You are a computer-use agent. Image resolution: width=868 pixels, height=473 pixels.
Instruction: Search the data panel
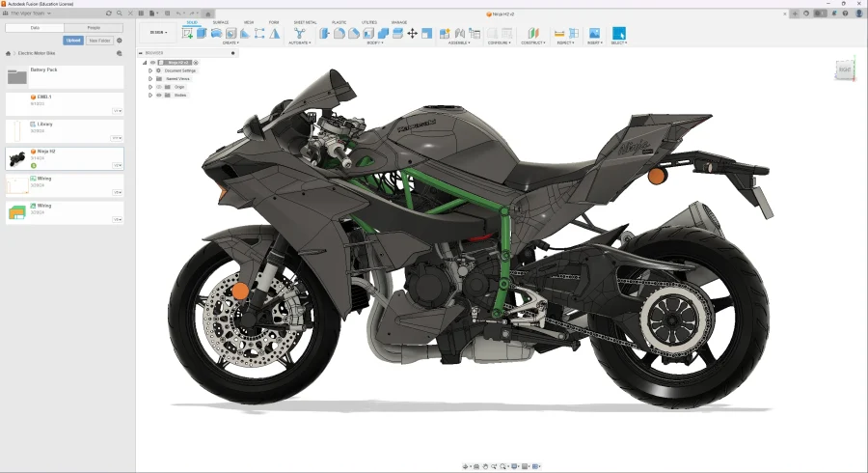pyautogui.click(x=120, y=14)
